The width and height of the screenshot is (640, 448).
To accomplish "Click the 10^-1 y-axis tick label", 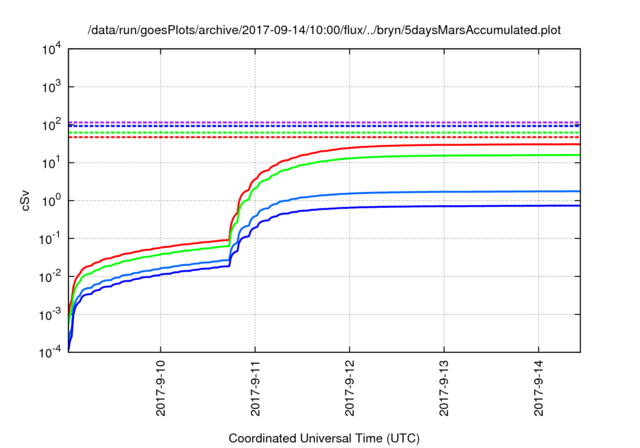I will (52, 238).
